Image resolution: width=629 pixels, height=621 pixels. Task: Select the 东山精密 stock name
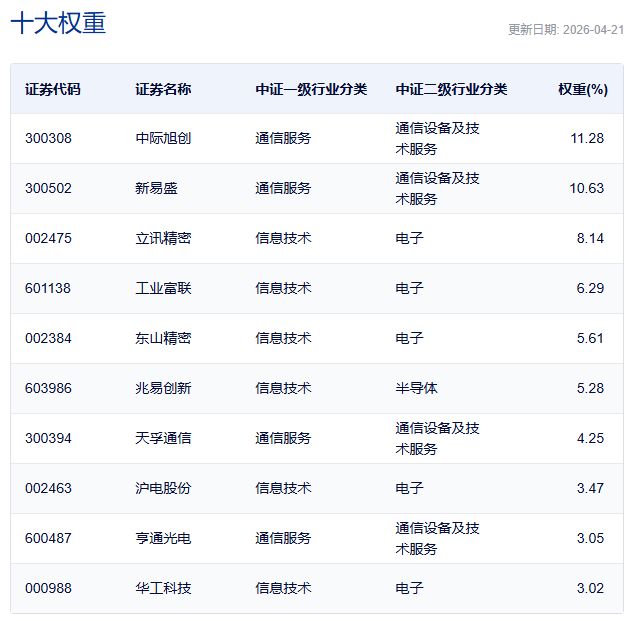163,338
